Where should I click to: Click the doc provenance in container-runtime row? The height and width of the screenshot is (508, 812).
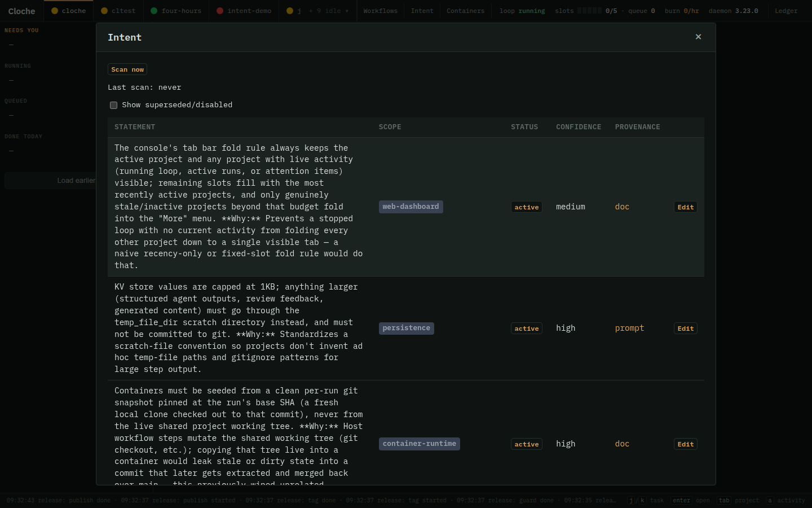[x=622, y=444]
